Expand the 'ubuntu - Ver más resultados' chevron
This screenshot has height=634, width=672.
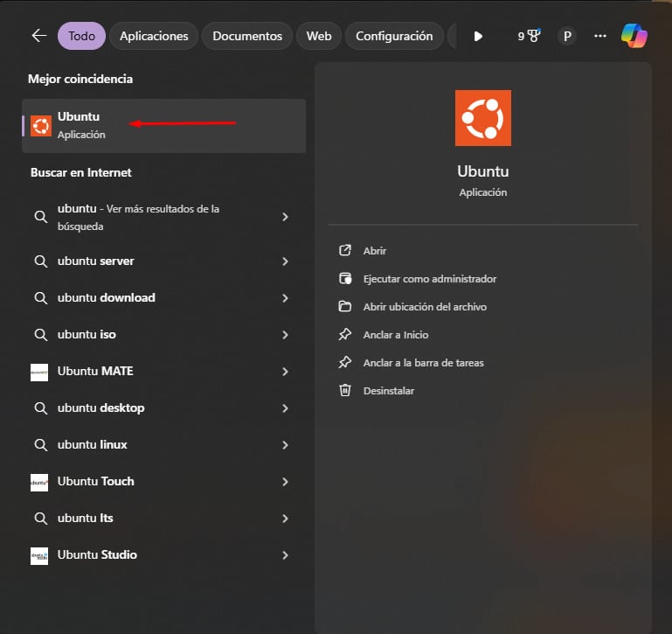coord(285,217)
